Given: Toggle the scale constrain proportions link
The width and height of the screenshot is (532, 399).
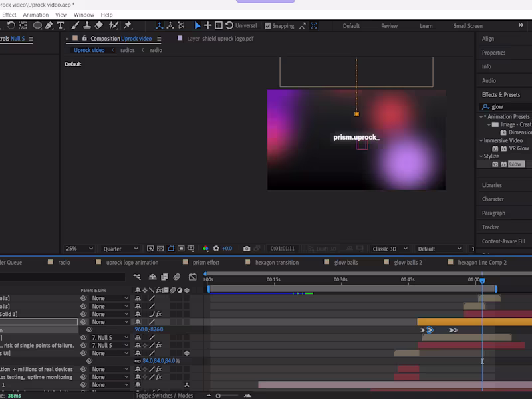Looking at the screenshot, I should coord(138,361).
